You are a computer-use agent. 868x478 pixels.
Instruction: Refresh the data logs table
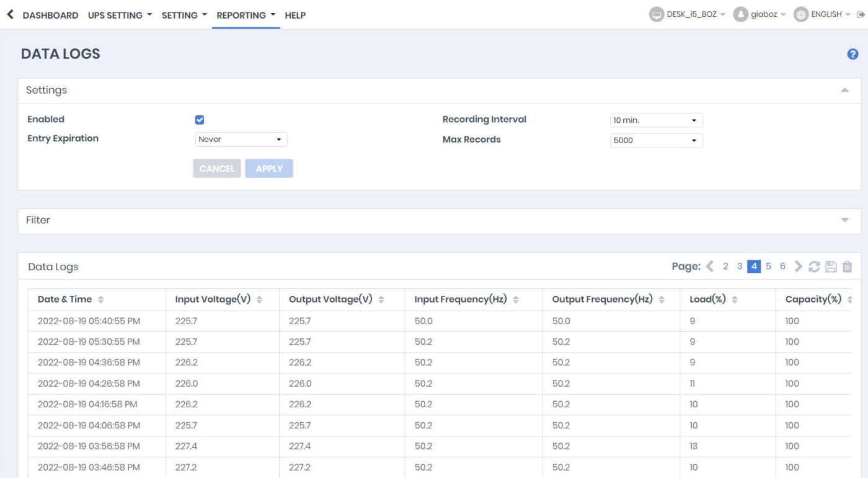pos(814,267)
